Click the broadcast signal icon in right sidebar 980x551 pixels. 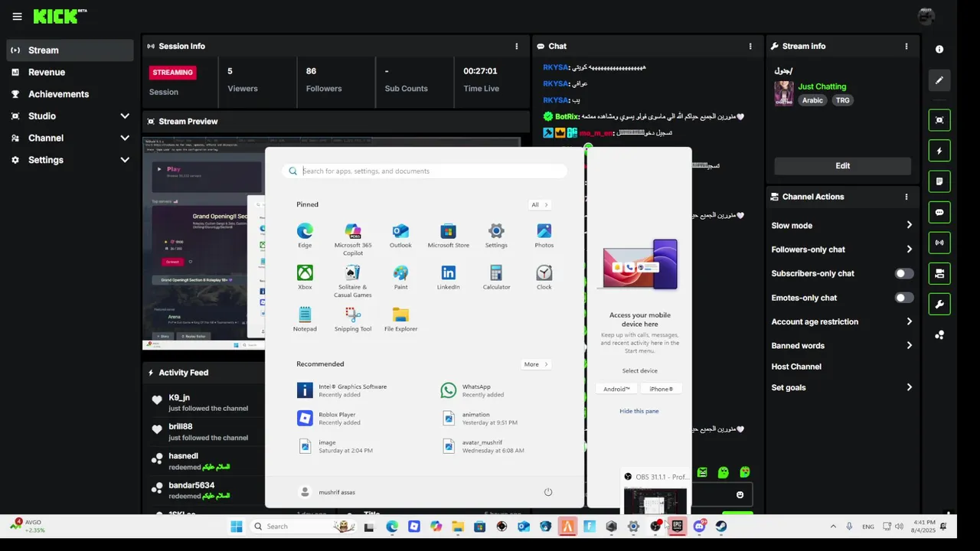point(939,243)
